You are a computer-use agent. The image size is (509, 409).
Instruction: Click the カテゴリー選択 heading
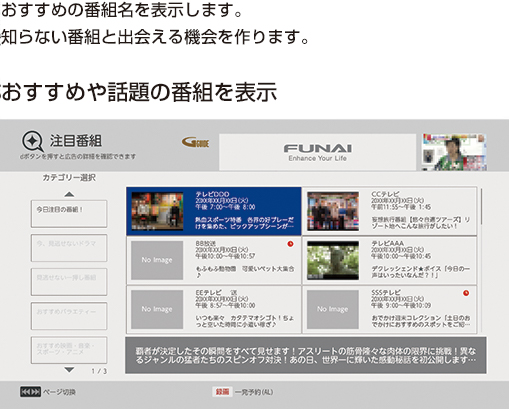tap(69, 178)
